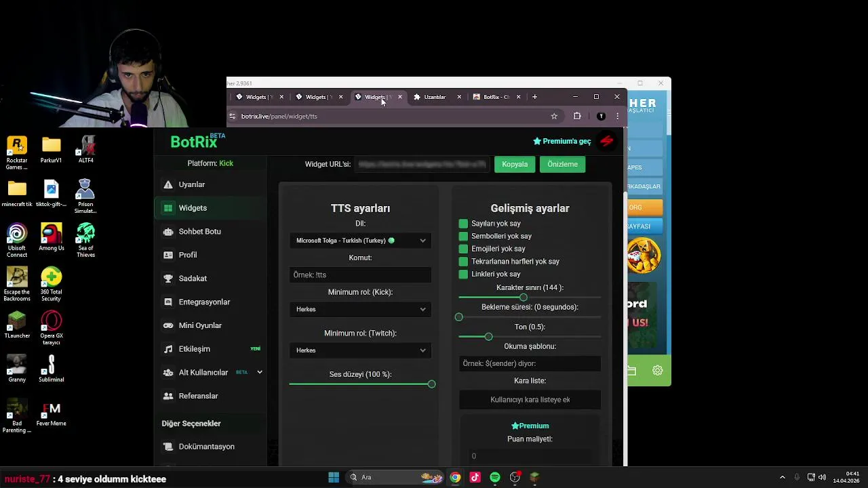Viewport: 868px width, 488px height.
Task: Close the Uzantılar tab
Action: pos(459,97)
